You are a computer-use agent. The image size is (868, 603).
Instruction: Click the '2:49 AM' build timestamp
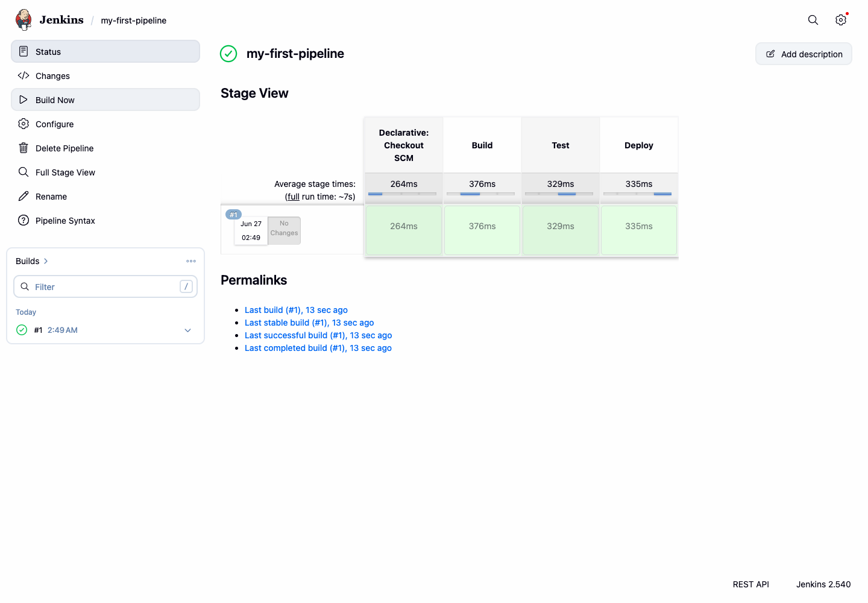(x=63, y=330)
